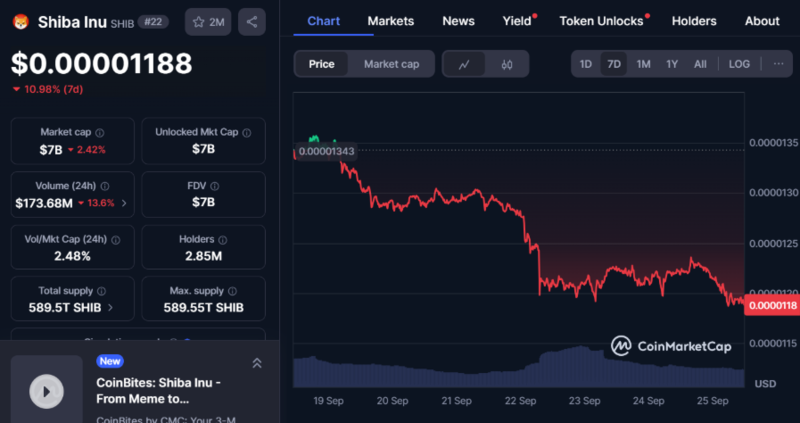Open the Markets tab
The width and height of the screenshot is (800, 423).
390,21
